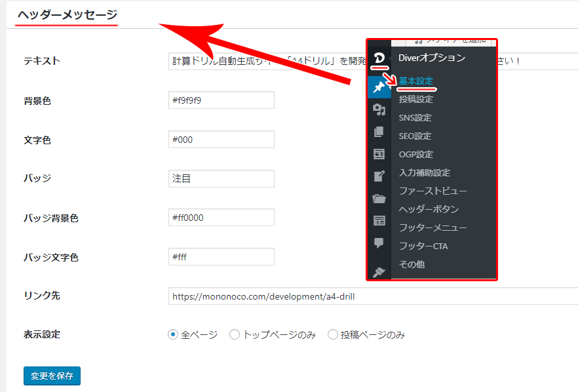Open the SEO設定 menu item
This screenshot has height=392, width=578.
[x=415, y=136]
